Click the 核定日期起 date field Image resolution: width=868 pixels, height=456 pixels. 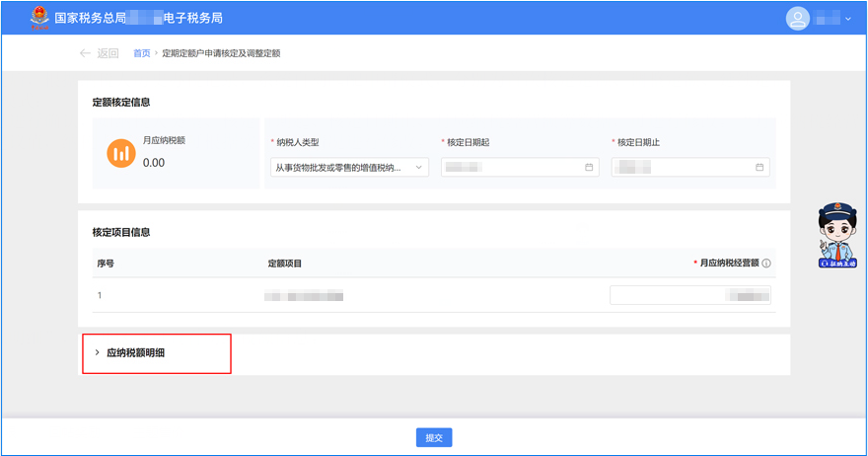(513, 168)
